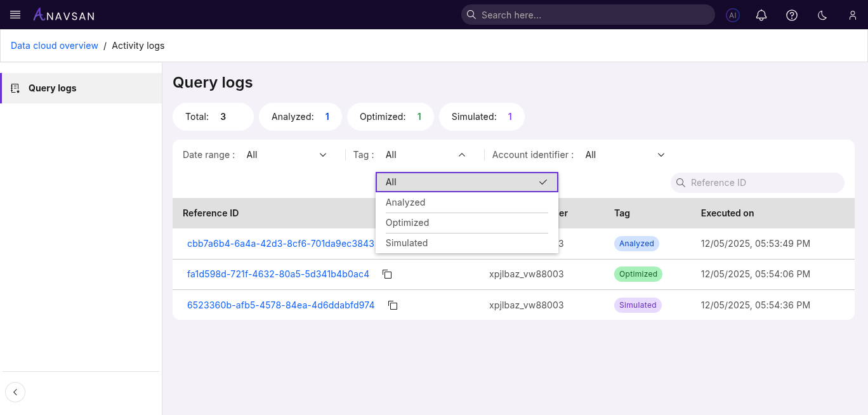Collapse the sidebar with the arrow button
868x415 pixels.
tap(15, 392)
